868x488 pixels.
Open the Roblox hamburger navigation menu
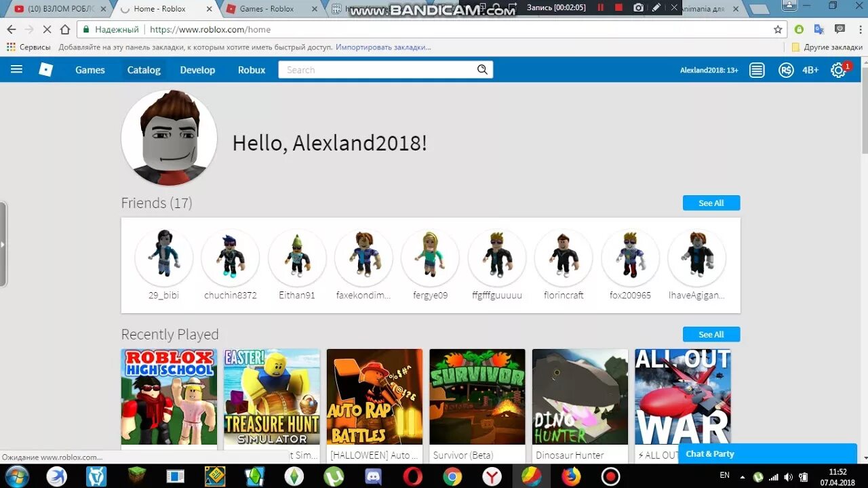[x=17, y=69]
